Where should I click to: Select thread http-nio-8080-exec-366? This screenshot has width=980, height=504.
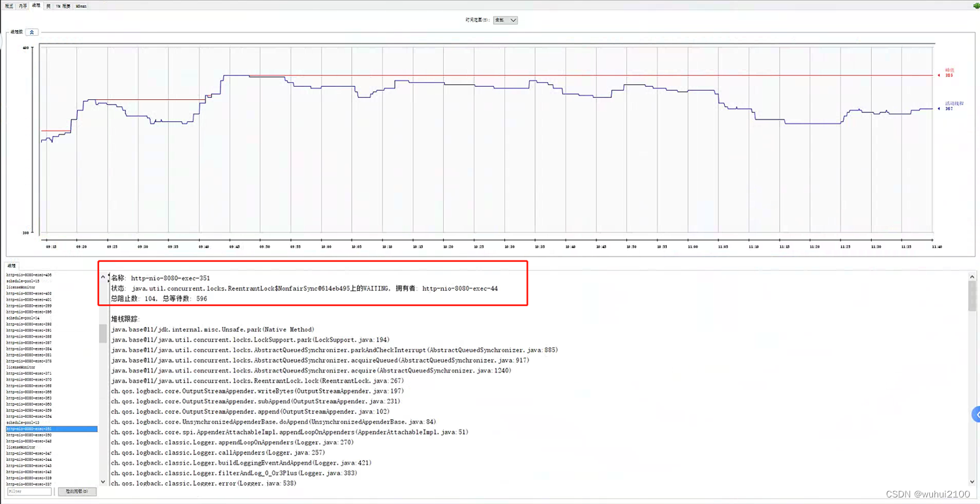pos(29,392)
